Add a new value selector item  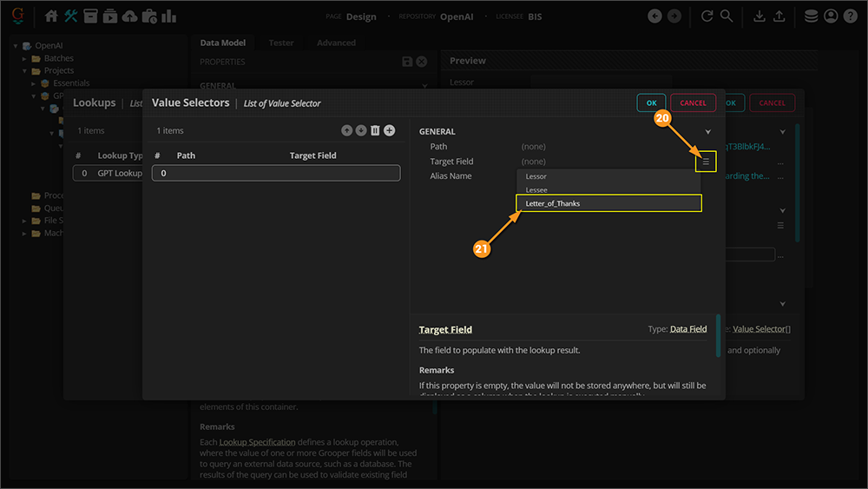point(389,130)
